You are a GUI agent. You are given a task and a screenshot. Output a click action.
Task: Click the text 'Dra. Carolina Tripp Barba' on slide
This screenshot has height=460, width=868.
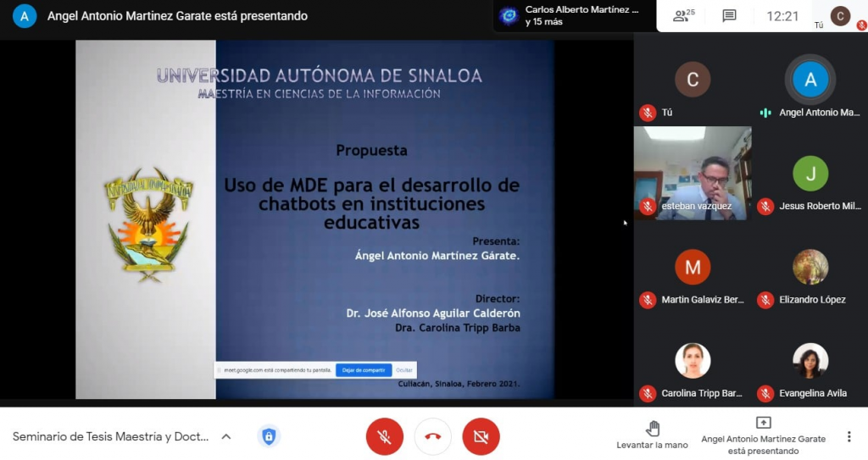457,328
